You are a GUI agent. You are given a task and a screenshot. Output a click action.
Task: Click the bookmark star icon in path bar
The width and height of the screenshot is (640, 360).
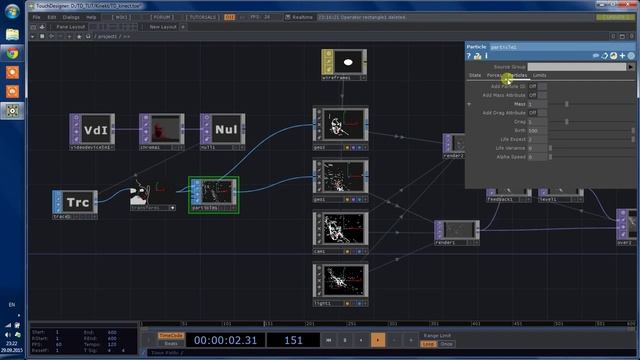pos(79,36)
